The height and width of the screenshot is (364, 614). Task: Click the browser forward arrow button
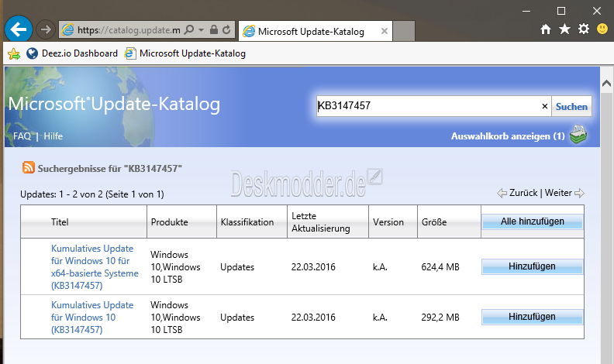[x=46, y=29]
